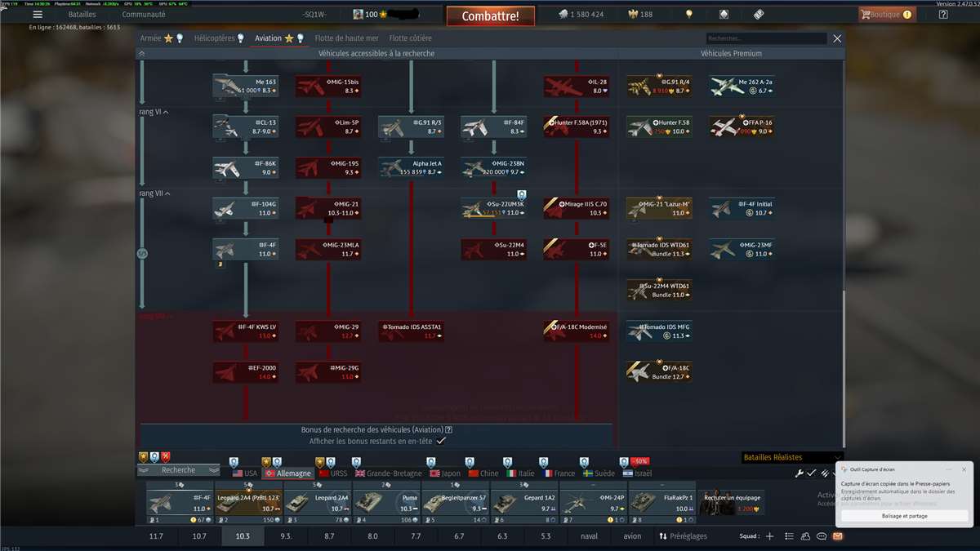Image resolution: width=980 pixels, height=551 pixels.
Task: Select the Me 262 A-2a premium aircraft
Action: tap(725, 86)
